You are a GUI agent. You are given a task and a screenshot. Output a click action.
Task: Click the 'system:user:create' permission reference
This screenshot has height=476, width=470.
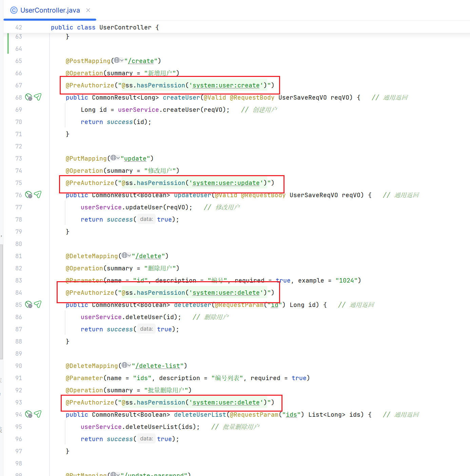click(x=226, y=85)
